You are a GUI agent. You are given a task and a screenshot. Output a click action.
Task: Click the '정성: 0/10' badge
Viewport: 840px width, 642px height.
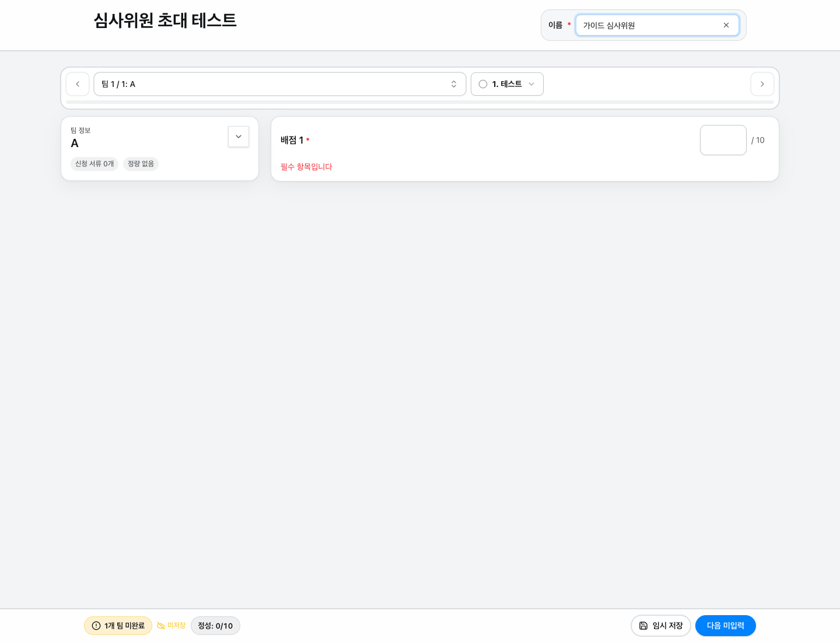(x=215, y=626)
